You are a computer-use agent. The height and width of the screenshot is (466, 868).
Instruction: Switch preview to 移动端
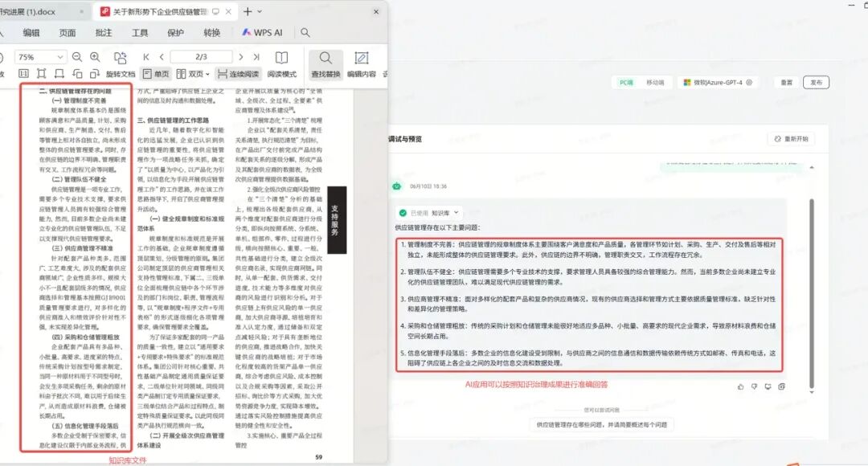[x=655, y=83]
